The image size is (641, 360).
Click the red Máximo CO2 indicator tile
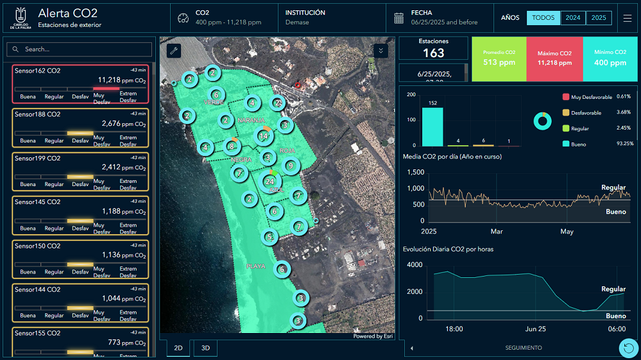click(554, 59)
